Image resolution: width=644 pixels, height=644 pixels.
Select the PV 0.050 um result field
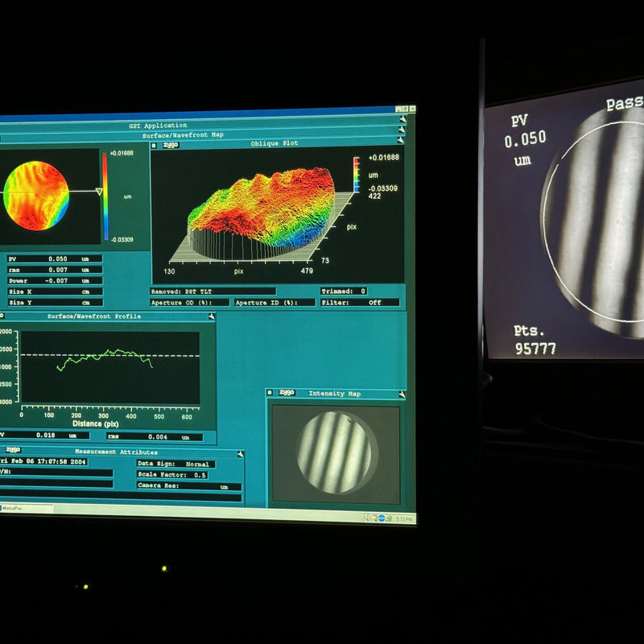pos(54,258)
